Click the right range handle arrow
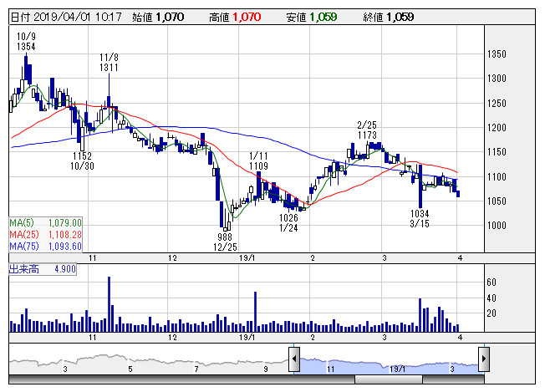Viewport: 545px width, 392px height. tap(484, 359)
